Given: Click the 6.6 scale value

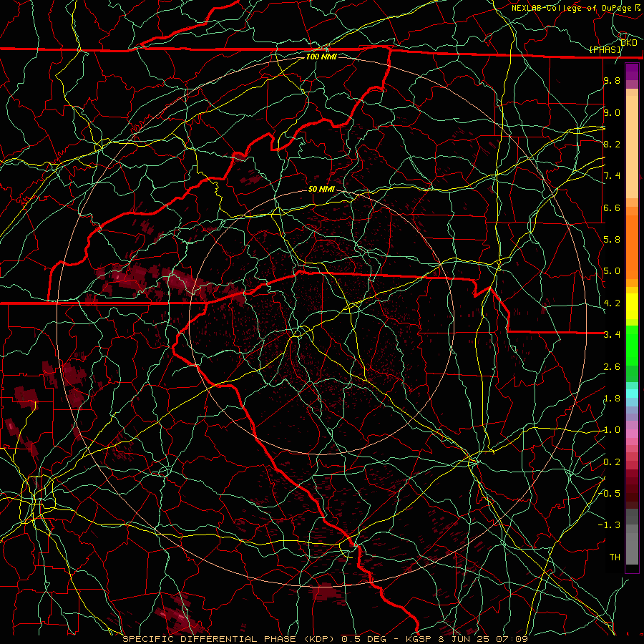Looking at the screenshot, I should click(612, 208).
